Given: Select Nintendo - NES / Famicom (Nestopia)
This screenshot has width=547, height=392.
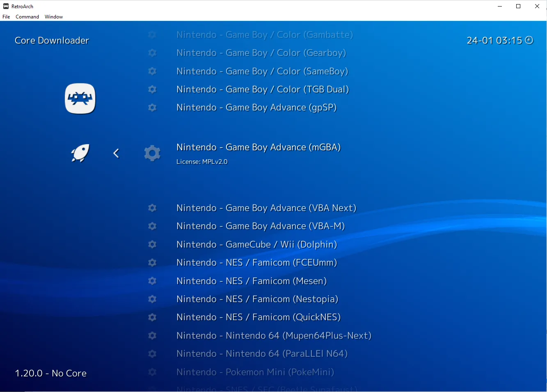Looking at the screenshot, I should click(257, 299).
